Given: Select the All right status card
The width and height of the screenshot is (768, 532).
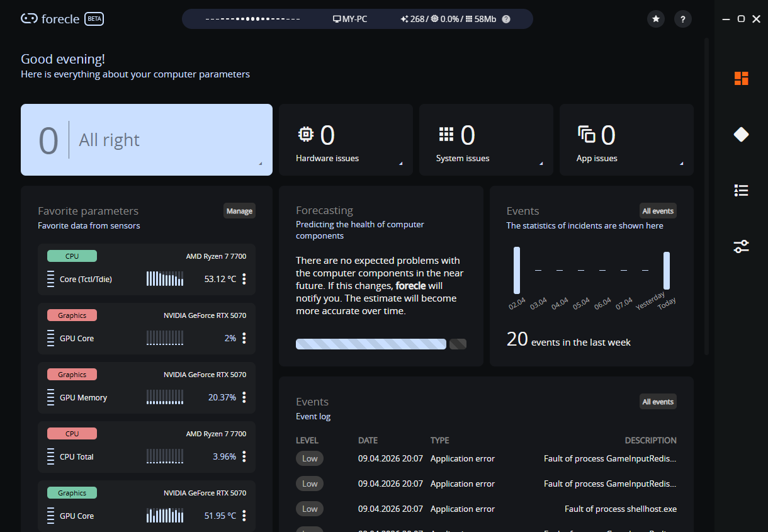Looking at the screenshot, I should click(146, 140).
